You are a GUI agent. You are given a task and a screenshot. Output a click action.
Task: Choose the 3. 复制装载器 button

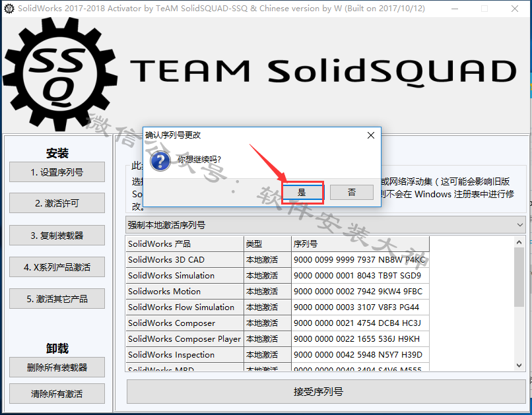pyautogui.click(x=57, y=236)
